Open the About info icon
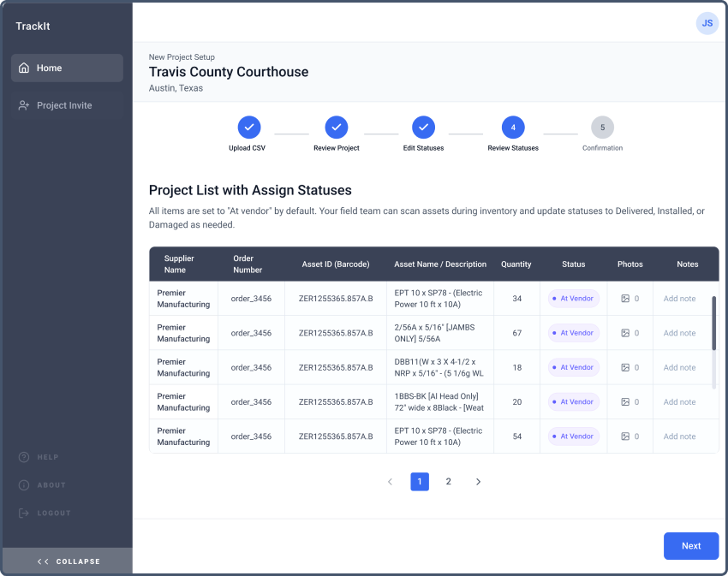Viewport: 728px width, 576px height. (x=24, y=485)
